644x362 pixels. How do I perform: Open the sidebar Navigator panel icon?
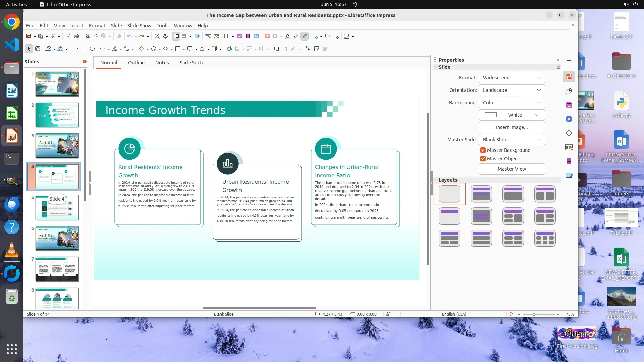[569, 119]
